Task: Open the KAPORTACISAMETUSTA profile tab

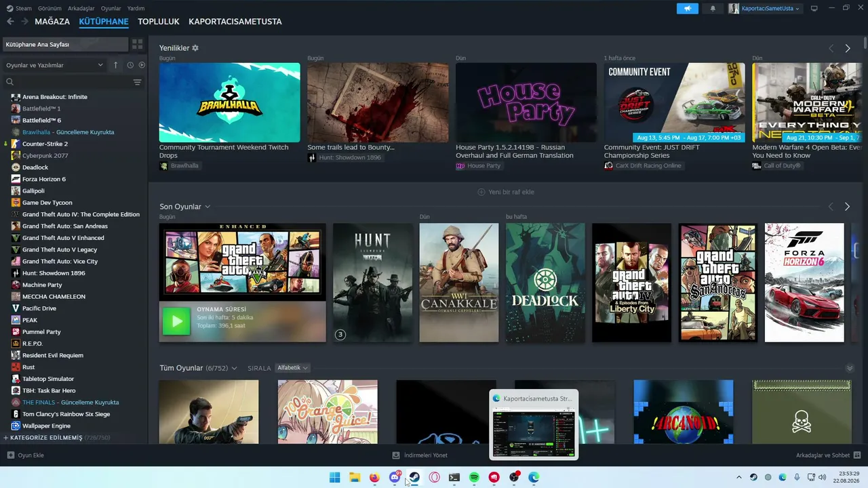Action: (x=235, y=22)
